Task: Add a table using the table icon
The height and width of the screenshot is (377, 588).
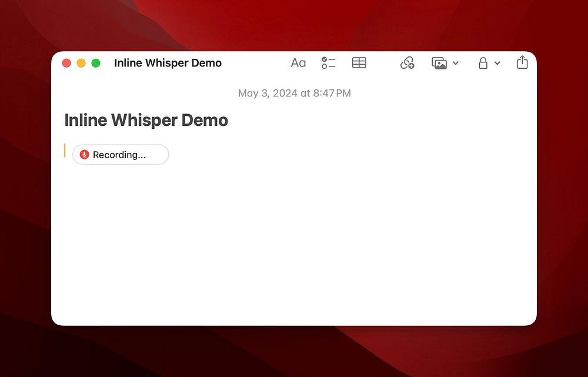Action: point(359,63)
